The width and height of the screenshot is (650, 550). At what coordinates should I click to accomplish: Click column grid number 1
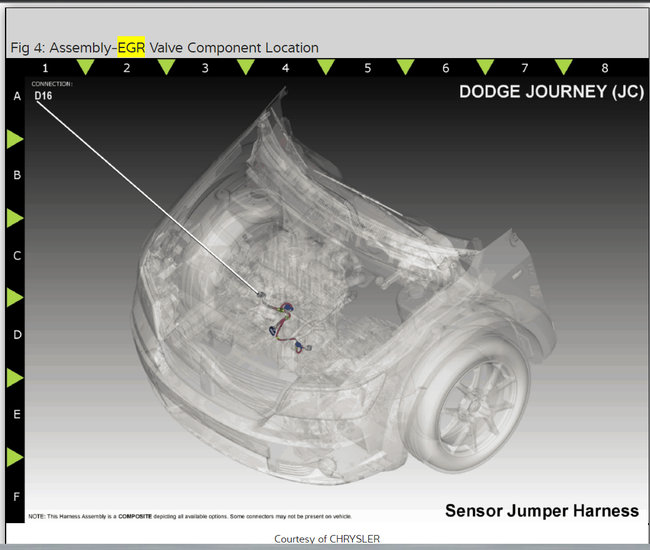(45, 68)
